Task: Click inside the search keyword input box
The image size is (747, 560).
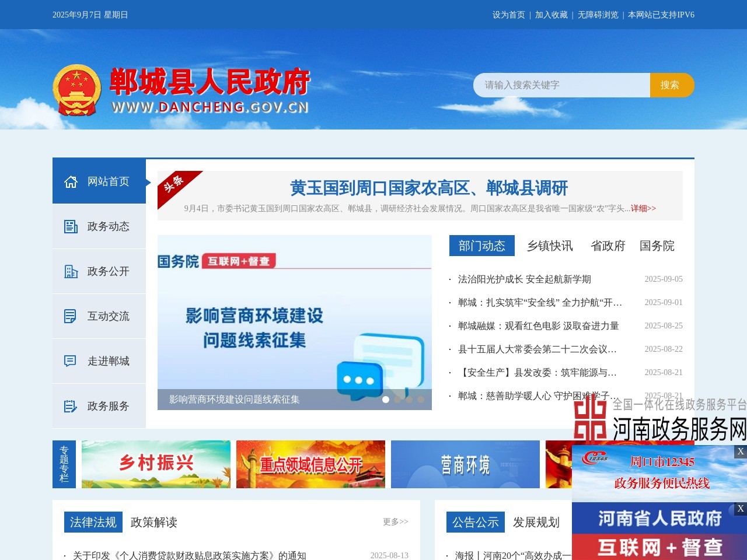Action: (560, 85)
